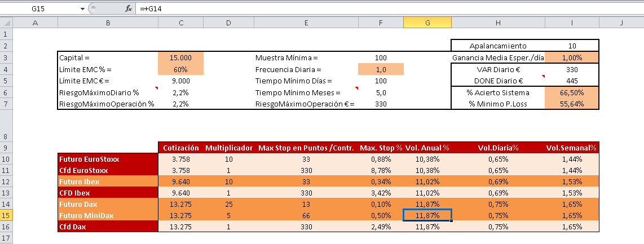Select column G header
Viewport: 644px width, 244px height.
427,23
